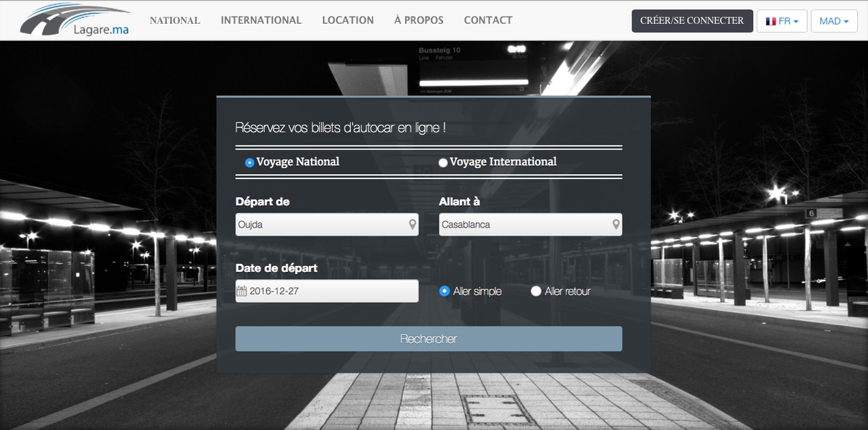This screenshot has height=430, width=868.
Task: Click the "Départ de" label
Action: click(263, 202)
